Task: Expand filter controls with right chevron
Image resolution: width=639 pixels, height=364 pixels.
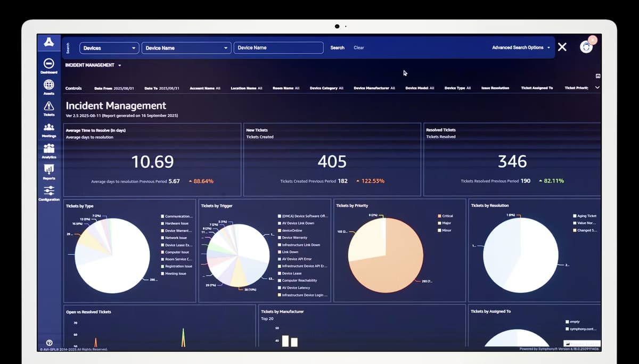Action: pos(597,88)
